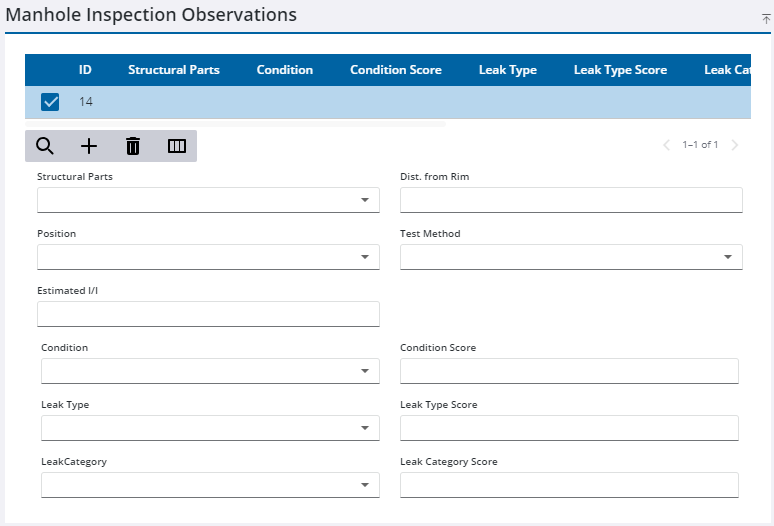Focus the Estimated I/I input field

point(208,314)
